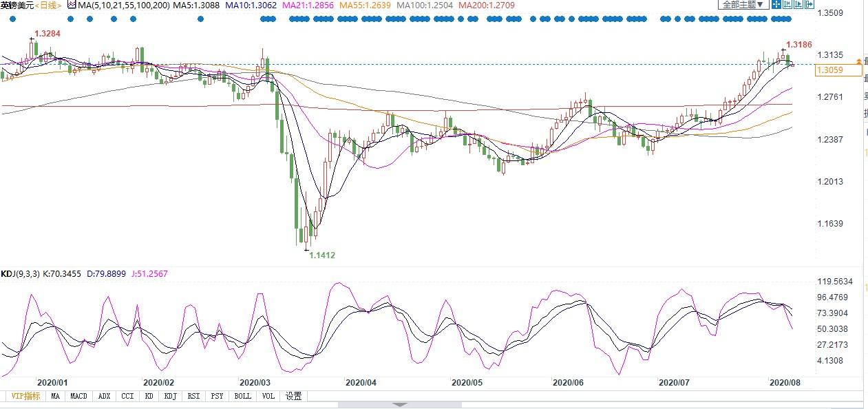The height and width of the screenshot is (409, 868).
Task: Select the BOLL indicator tab
Action: point(242,396)
